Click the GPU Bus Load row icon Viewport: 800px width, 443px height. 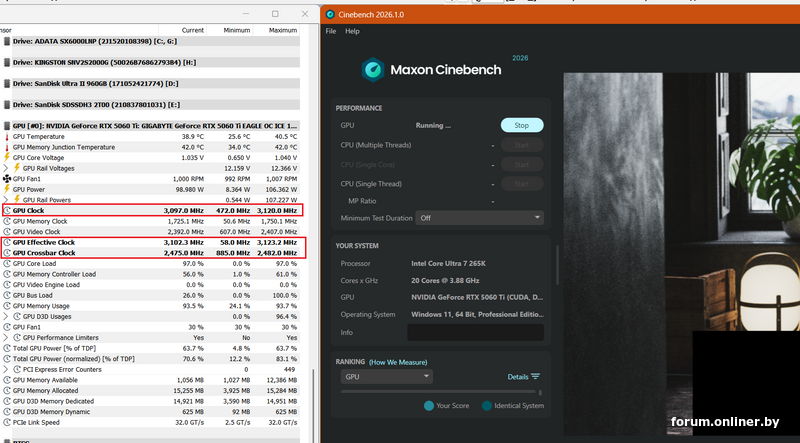[x=7, y=295]
